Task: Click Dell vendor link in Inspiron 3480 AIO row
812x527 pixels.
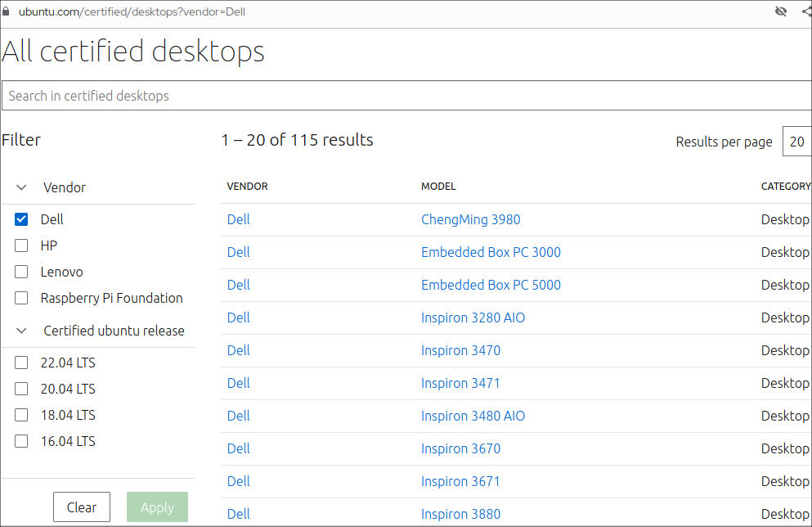Action: coord(238,416)
